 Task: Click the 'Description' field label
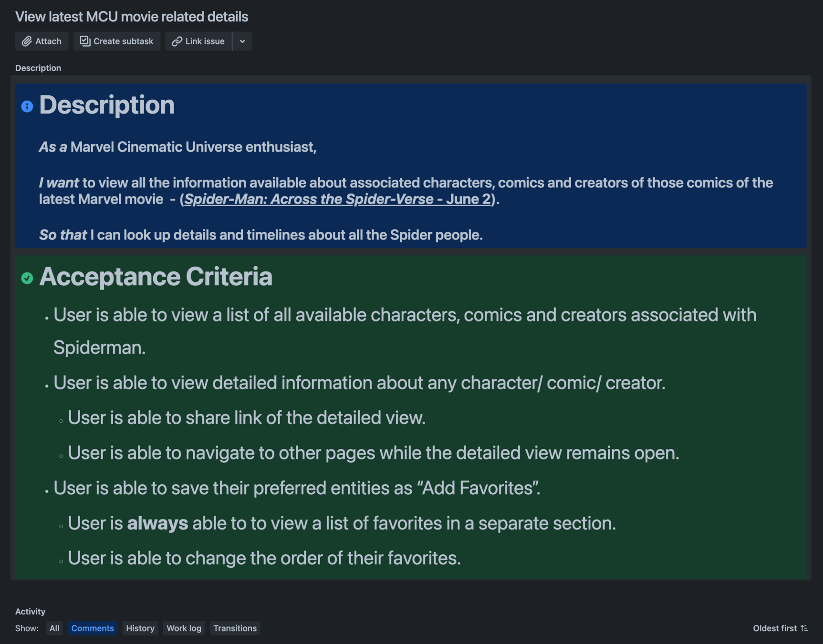tap(38, 68)
